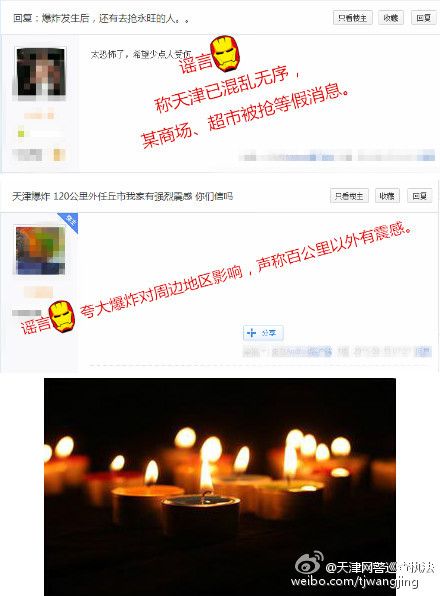The image size is (440, 596).
Task: Open the candle memorial photo
Action: tap(220, 487)
